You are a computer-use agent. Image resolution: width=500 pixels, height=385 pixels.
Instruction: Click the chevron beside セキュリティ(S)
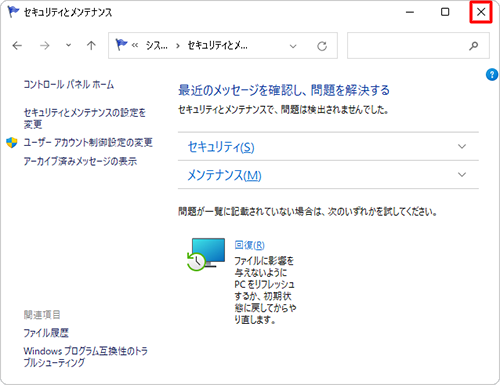click(x=462, y=146)
